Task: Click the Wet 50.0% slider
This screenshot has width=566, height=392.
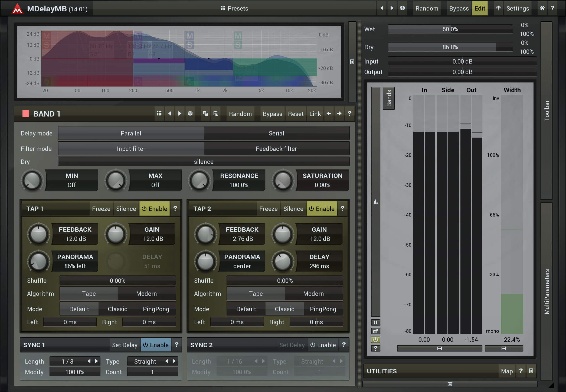Action: (450, 29)
